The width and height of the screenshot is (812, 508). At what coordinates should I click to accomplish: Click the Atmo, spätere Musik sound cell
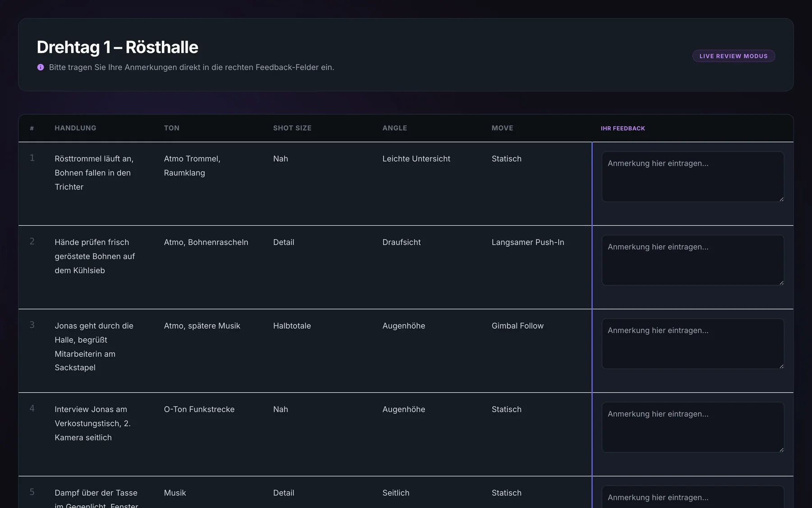pos(202,326)
